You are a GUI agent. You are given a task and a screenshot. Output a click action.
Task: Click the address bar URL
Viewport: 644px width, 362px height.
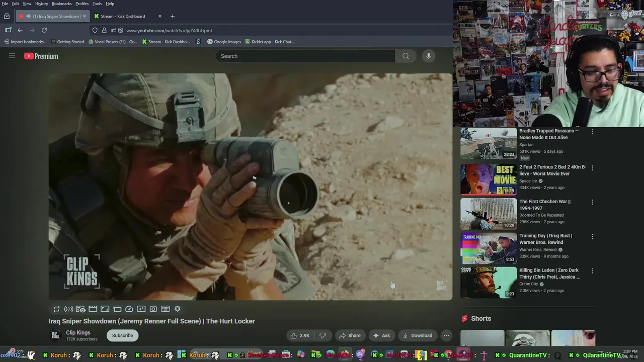[169, 30]
